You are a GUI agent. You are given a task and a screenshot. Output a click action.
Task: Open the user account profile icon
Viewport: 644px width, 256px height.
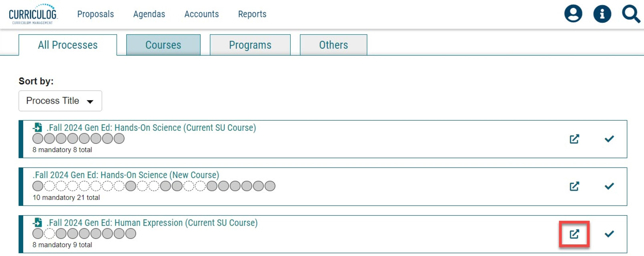[573, 14]
